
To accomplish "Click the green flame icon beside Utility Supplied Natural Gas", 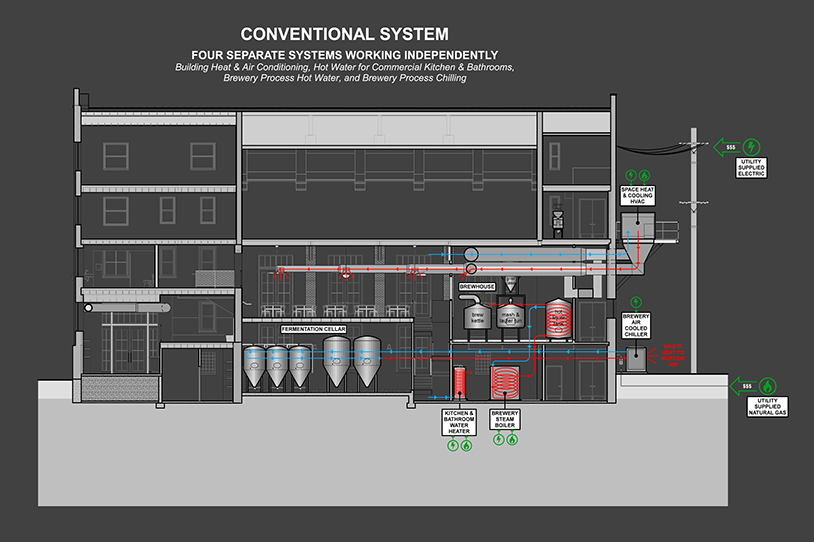I will click(767, 385).
